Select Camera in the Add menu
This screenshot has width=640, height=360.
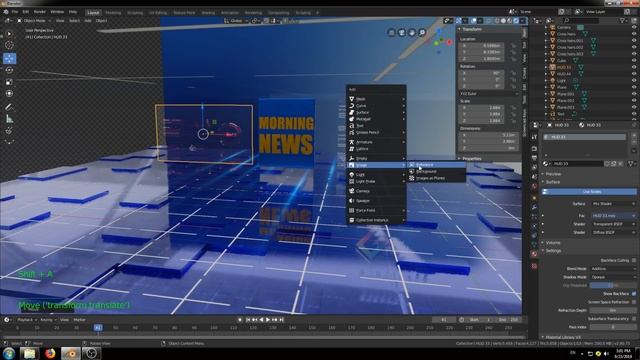pos(376,191)
